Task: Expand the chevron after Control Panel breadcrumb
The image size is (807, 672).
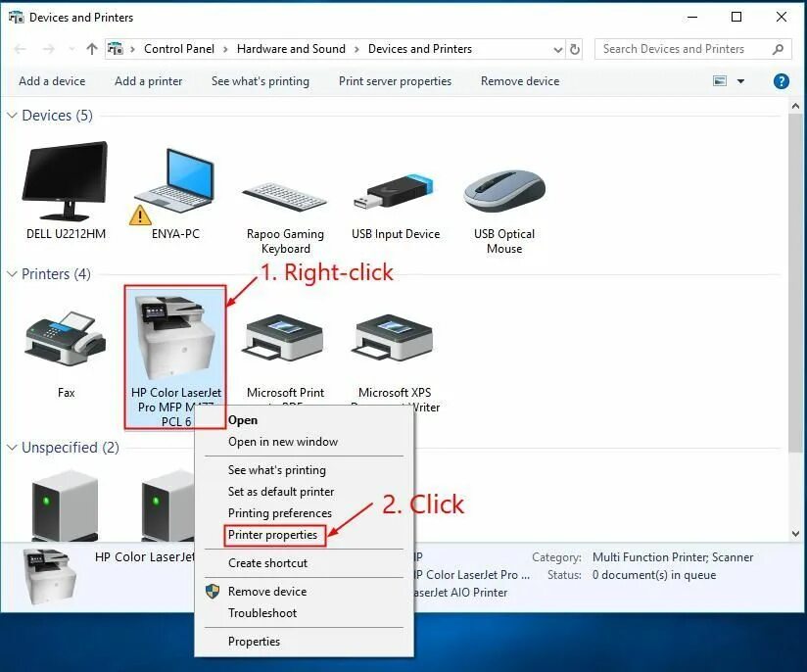Action: tap(225, 49)
